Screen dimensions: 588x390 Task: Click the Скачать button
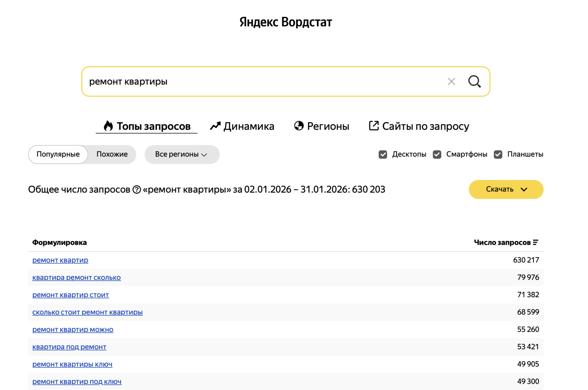(x=499, y=189)
